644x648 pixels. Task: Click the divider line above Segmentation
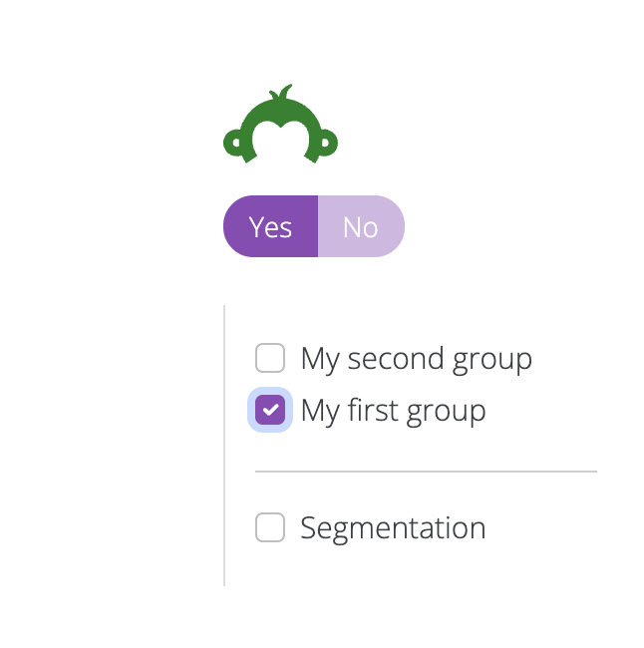426,470
